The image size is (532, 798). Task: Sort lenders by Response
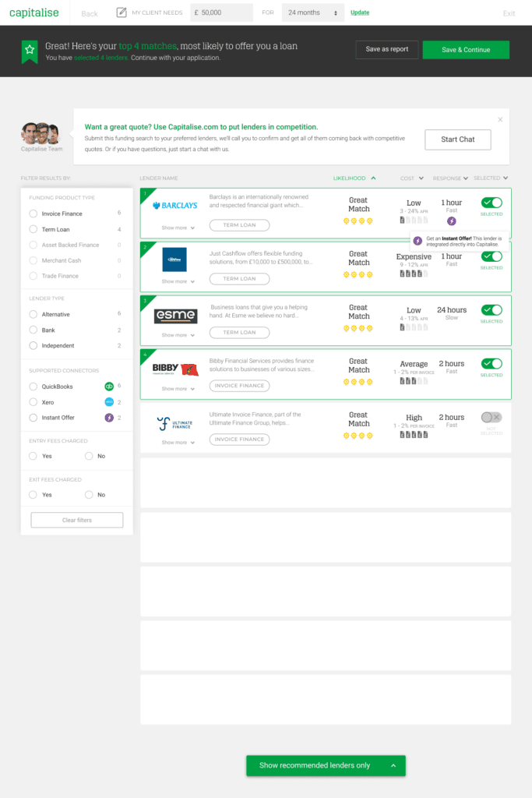pyautogui.click(x=450, y=178)
